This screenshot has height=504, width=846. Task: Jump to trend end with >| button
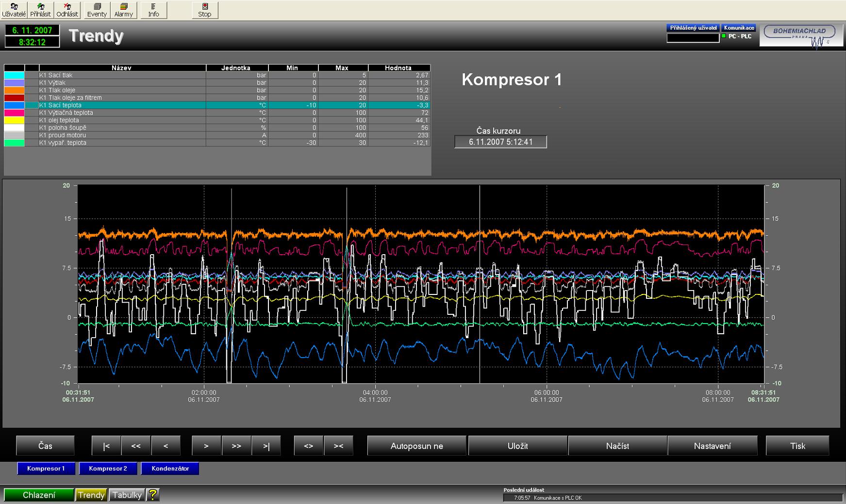[x=266, y=446]
